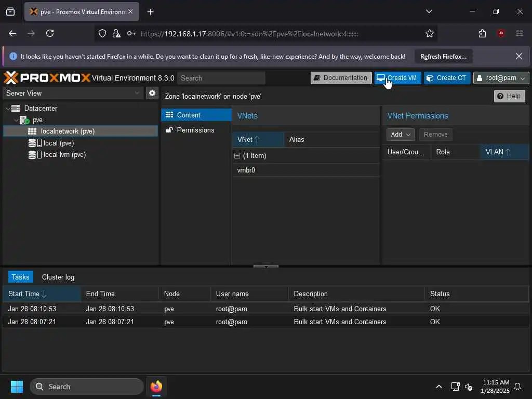Open the root@pam user menu
Screen dimensions: 532x399
tap(501, 78)
